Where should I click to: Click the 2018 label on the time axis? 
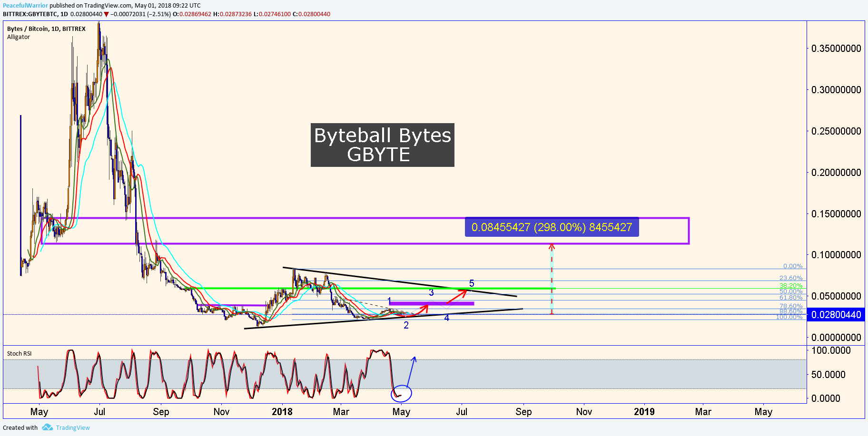282,412
